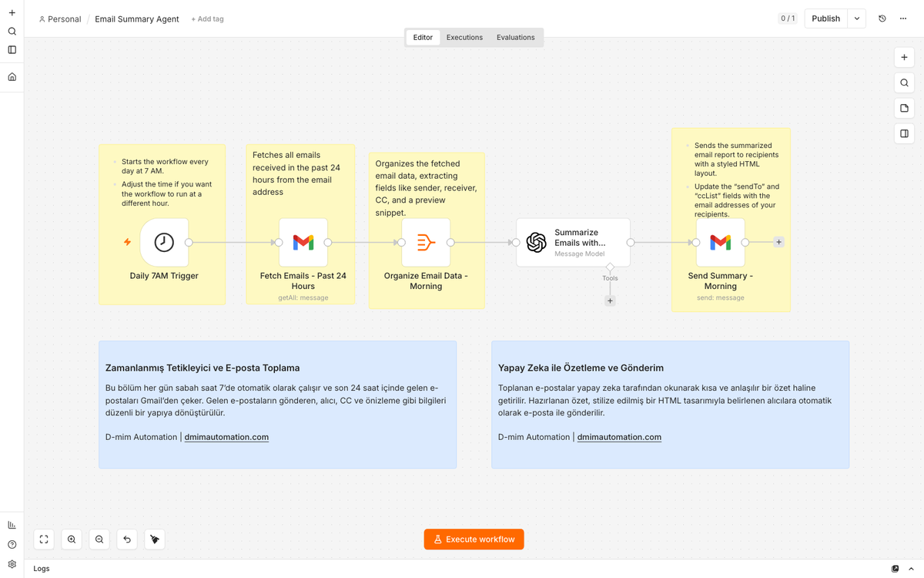Click the Logs label in bottom bar
This screenshot has width=924, height=578.
42,569
